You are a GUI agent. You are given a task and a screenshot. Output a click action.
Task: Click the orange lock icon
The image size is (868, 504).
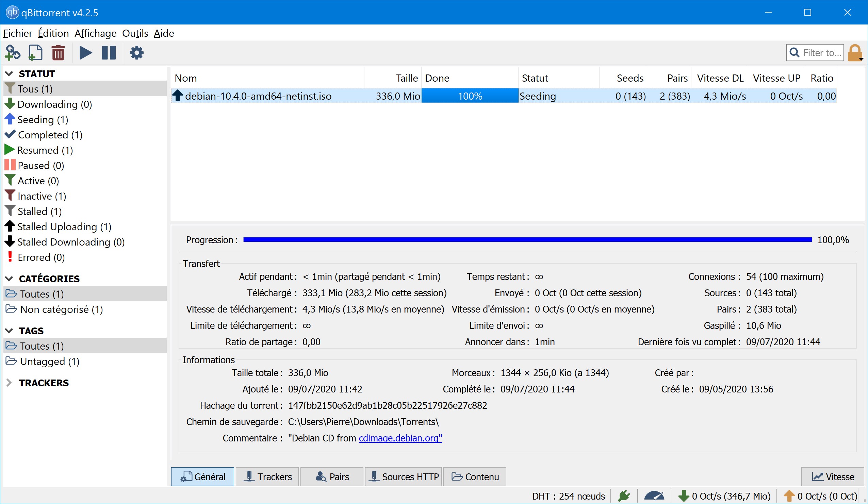(x=855, y=53)
